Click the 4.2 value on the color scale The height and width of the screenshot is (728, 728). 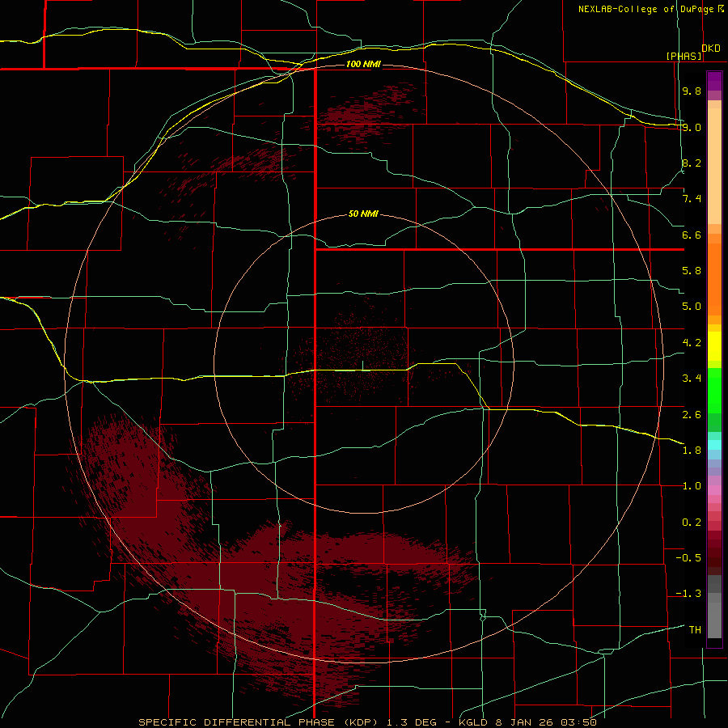(x=692, y=343)
